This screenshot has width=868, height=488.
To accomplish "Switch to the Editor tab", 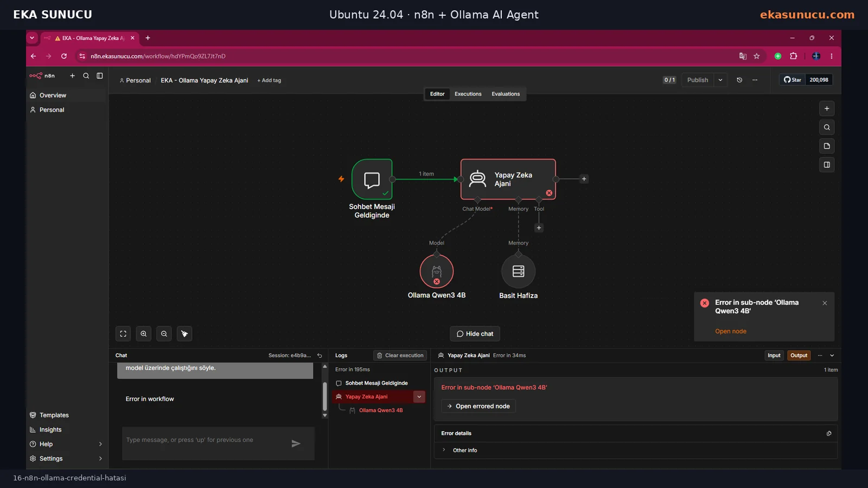I will (437, 94).
